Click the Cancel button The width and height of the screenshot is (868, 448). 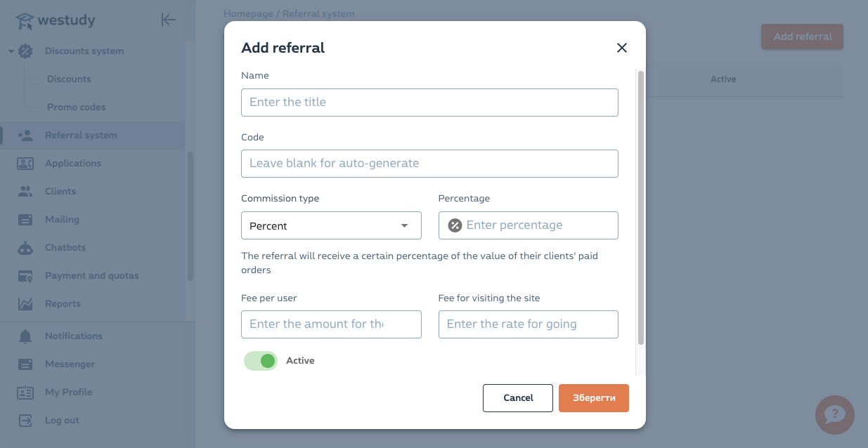[x=519, y=398]
